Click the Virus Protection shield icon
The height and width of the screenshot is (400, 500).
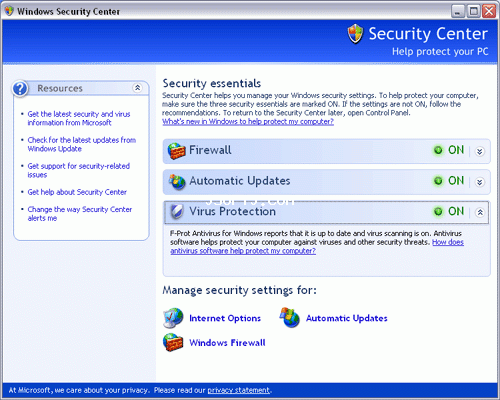pos(177,212)
